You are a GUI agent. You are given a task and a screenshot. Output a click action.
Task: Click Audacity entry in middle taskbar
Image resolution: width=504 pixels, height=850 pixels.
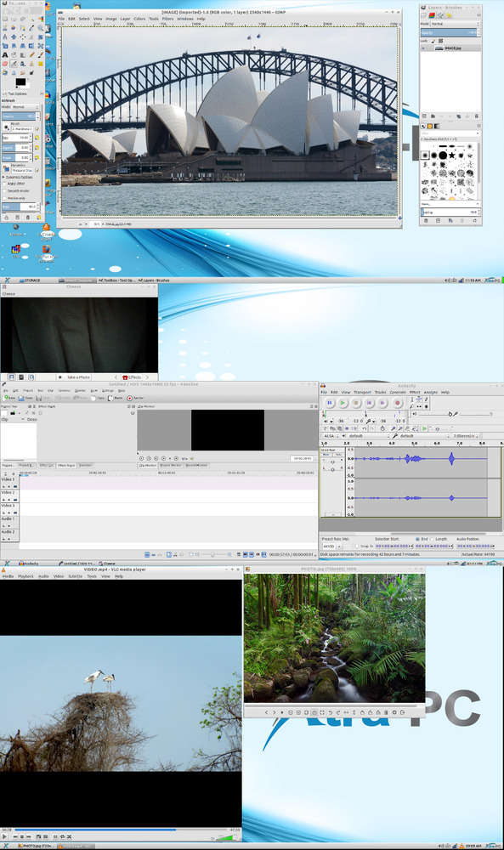click(28, 564)
